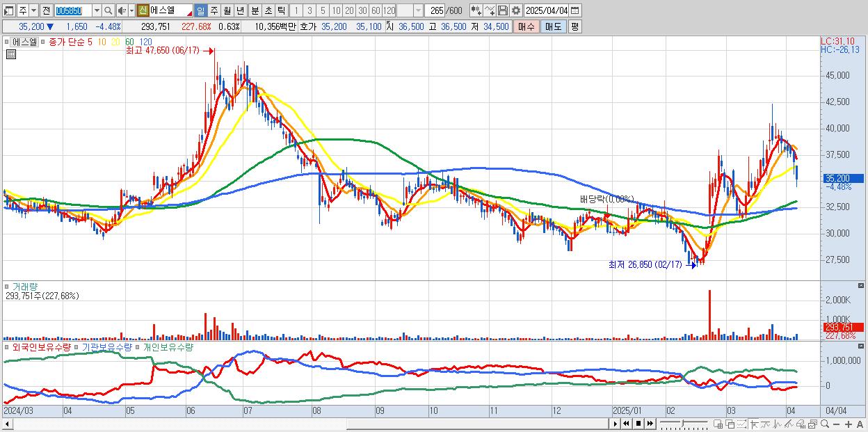The height and width of the screenshot is (432, 868).
Task: Open dropdown arrow next to 주 button
Action: pyautogui.click(x=33, y=10)
